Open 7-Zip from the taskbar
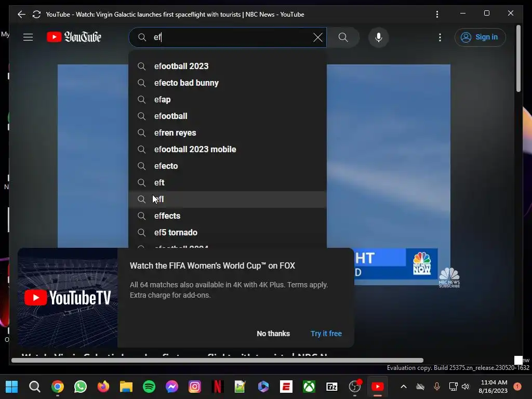The width and height of the screenshot is (532, 399). [332, 387]
